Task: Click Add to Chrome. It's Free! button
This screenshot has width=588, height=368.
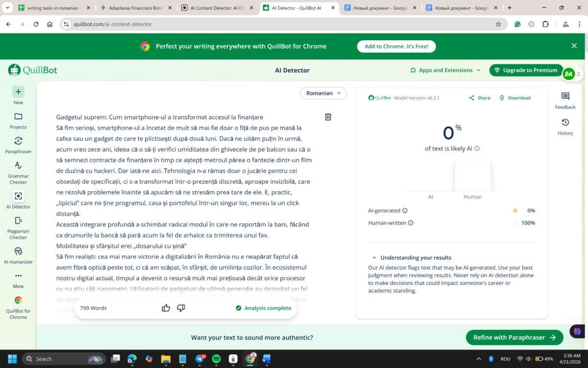Action: click(x=396, y=46)
